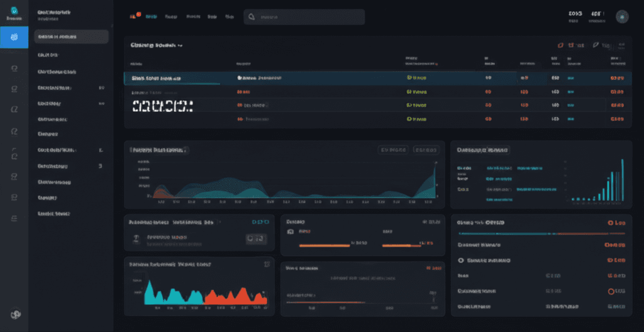Select the blue highlighted sidebar icon
644x332 pixels.
click(x=14, y=38)
